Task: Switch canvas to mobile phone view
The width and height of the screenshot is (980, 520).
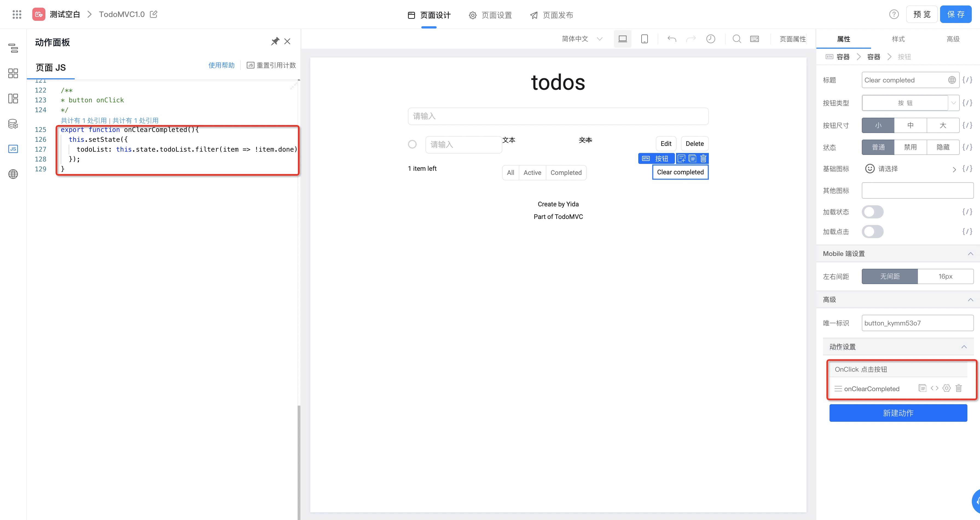Action: [x=644, y=39]
